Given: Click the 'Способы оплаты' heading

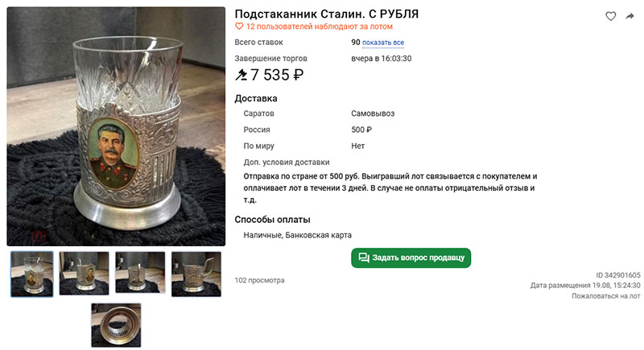Looking at the screenshot, I should 272,220.
